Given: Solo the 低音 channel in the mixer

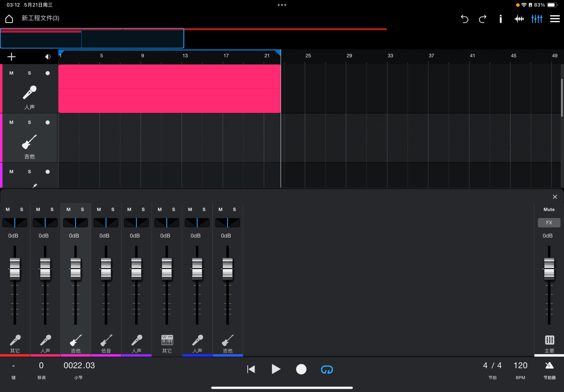Looking at the screenshot, I should click(x=113, y=209).
